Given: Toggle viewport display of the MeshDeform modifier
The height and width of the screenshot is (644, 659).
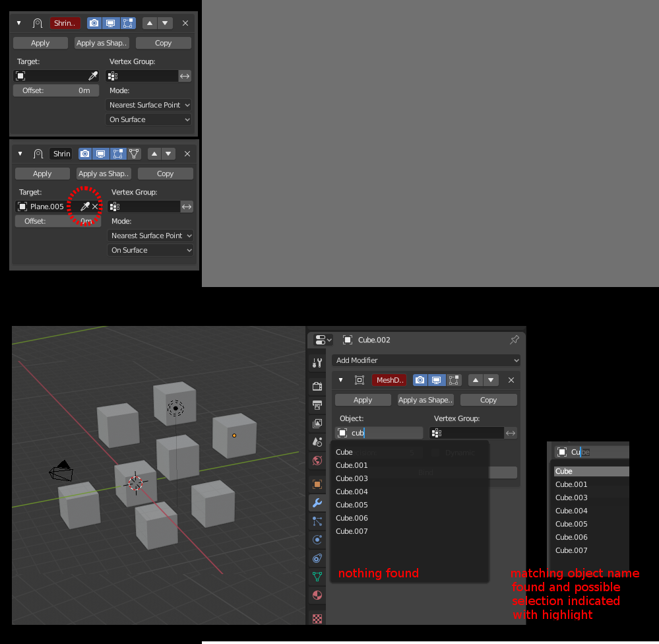Looking at the screenshot, I should [436, 380].
